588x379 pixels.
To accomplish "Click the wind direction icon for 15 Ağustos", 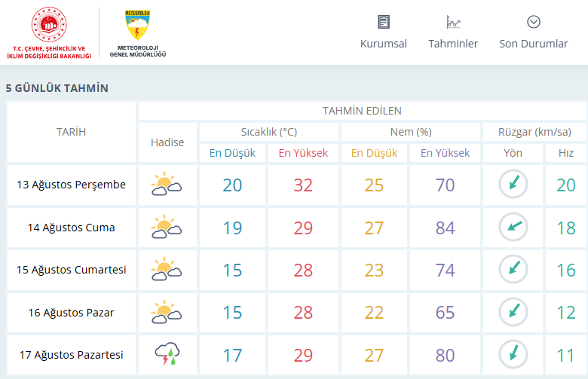I will 513,270.
